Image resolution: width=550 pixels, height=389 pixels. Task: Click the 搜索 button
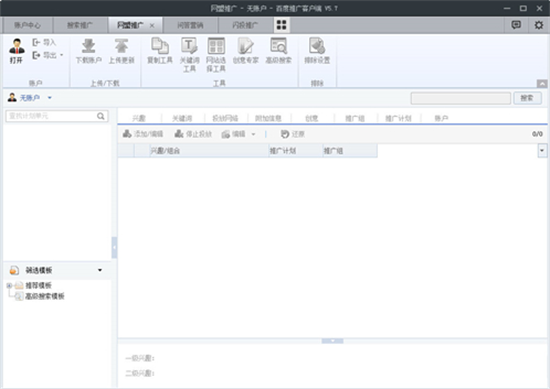click(x=527, y=98)
